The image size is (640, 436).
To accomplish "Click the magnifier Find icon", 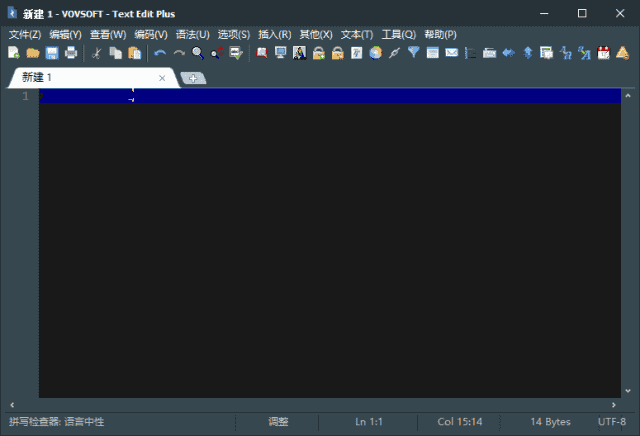I will pyautogui.click(x=198, y=53).
